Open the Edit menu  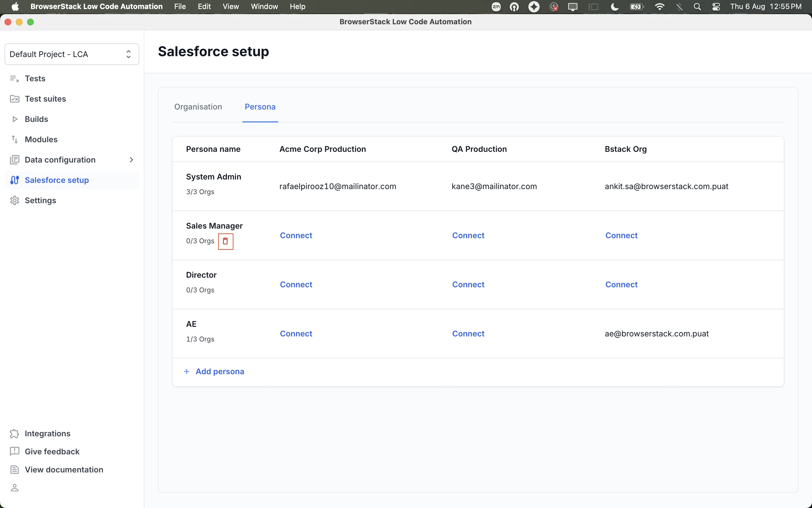click(x=204, y=7)
